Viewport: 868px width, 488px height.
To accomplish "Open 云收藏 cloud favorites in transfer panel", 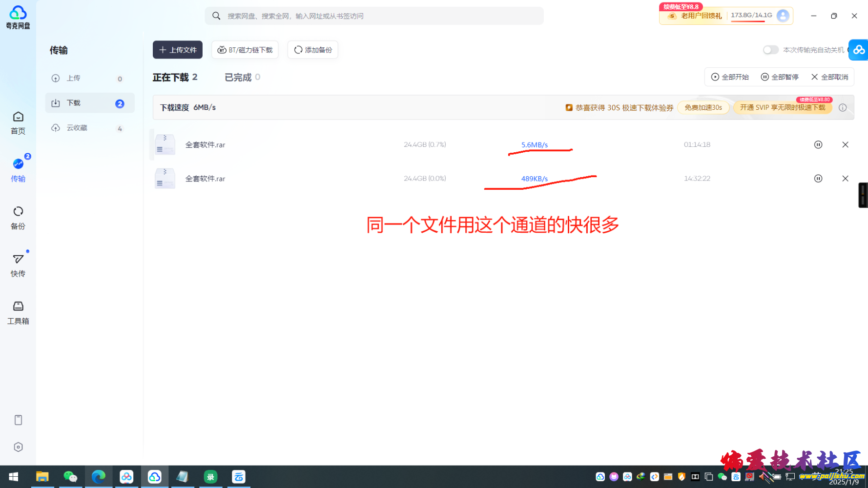I will click(77, 128).
